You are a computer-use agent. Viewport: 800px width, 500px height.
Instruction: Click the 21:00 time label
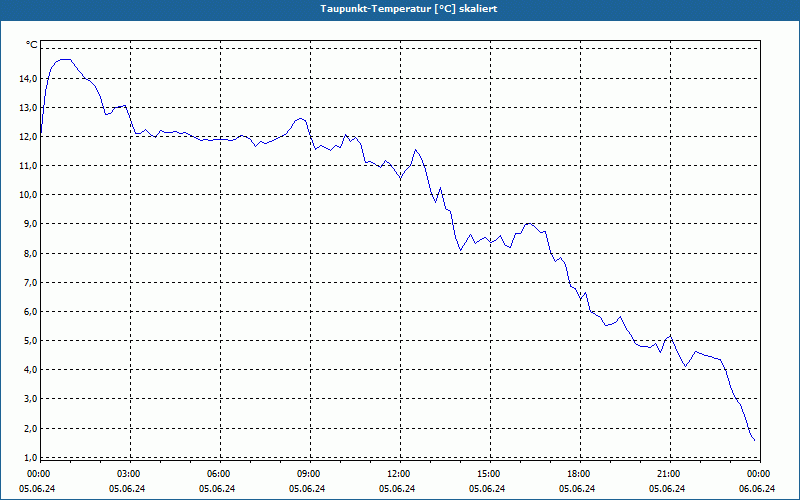(x=669, y=474)
